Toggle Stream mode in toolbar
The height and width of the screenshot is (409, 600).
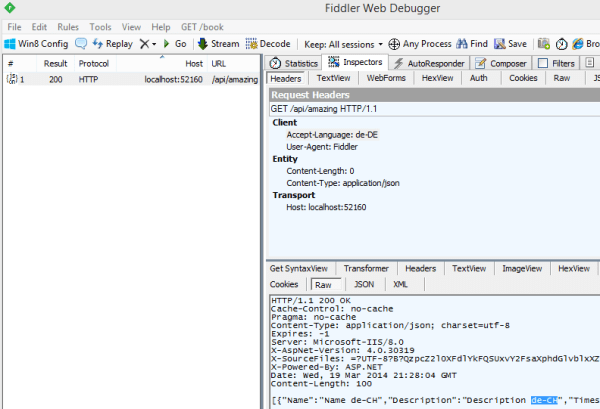218,44
